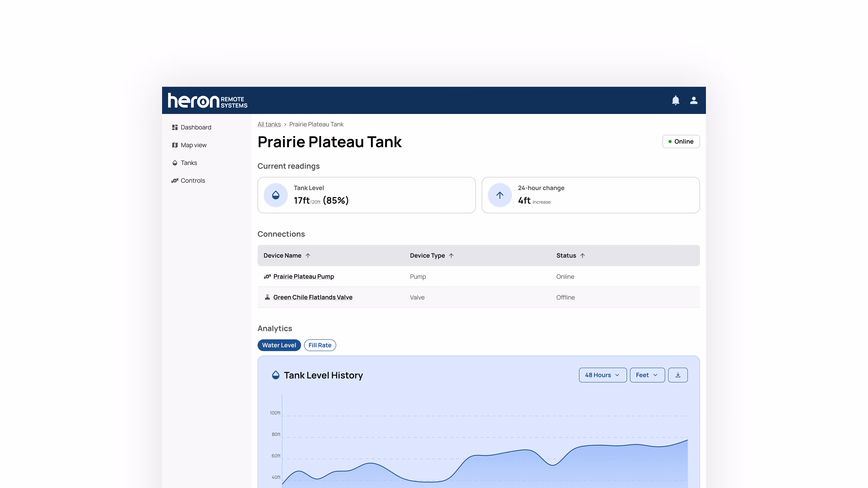Open the user account profile icon
This screenshot has height=488, width=868.
693,100
